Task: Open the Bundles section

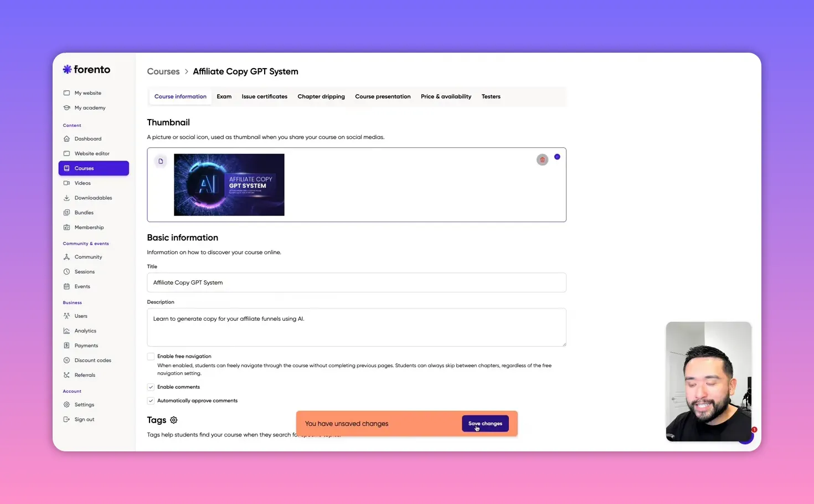Action: tap(84, 212)
